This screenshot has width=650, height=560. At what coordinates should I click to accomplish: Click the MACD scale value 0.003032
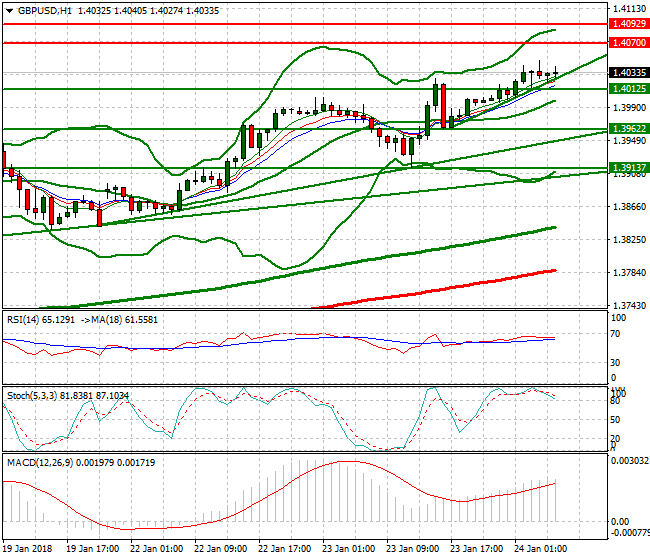(630, 461)
